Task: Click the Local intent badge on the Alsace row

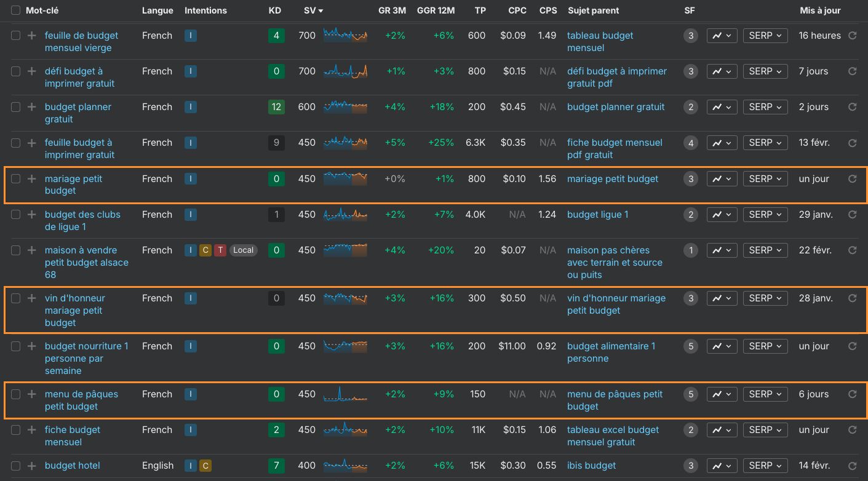Action: point(243,250)
